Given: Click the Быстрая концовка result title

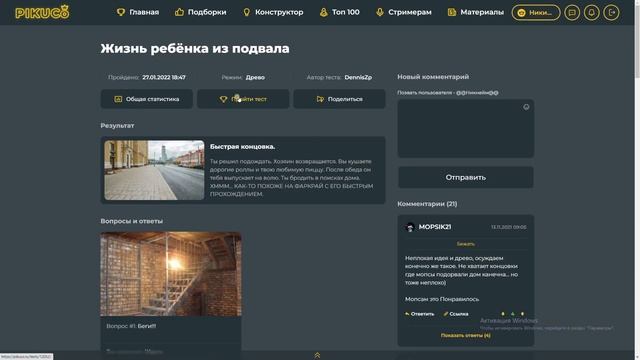Looking at the screenshot, I should coord(242,147).
